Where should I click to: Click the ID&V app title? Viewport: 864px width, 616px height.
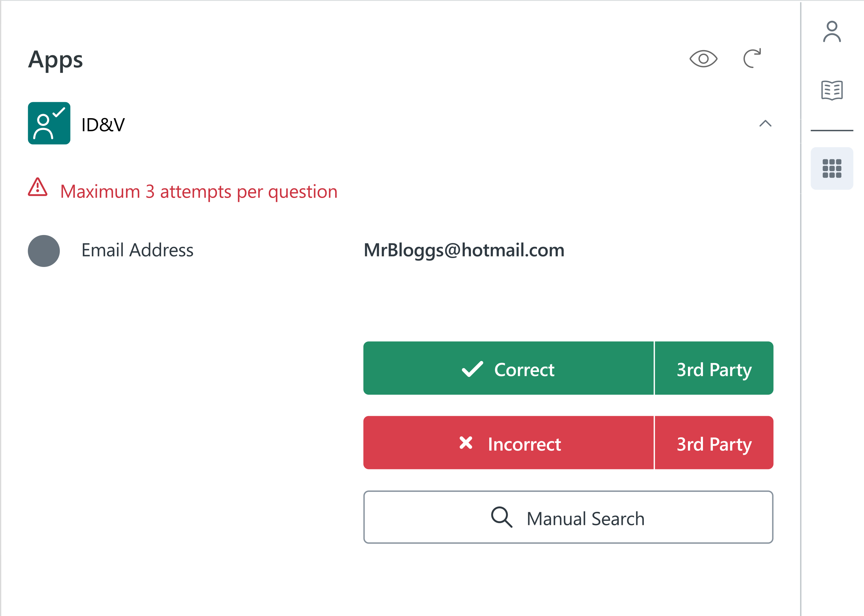click(x=103, y=125)
